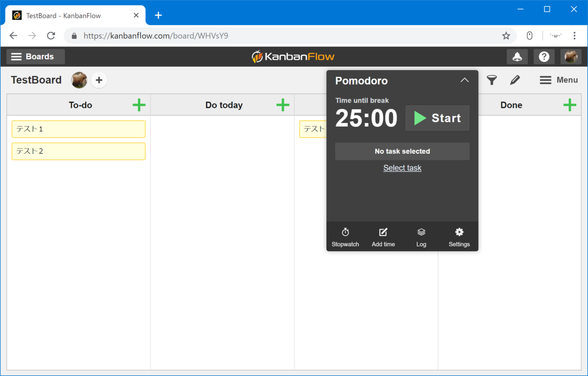
Task: Click the address bar URL
Action: 156,36
